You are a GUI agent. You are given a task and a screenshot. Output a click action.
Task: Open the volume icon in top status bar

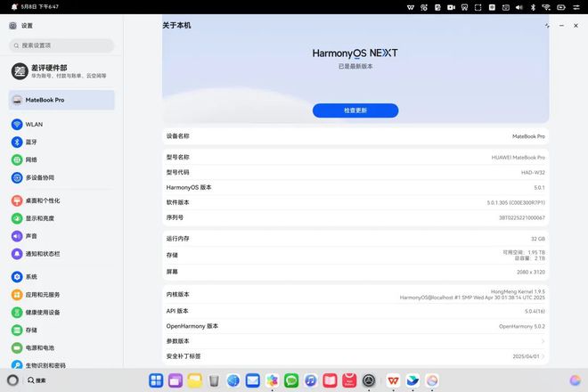[519, 7]
